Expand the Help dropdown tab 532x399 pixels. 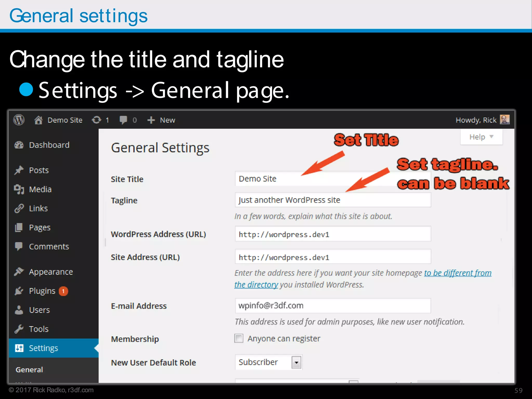[481, 137]
